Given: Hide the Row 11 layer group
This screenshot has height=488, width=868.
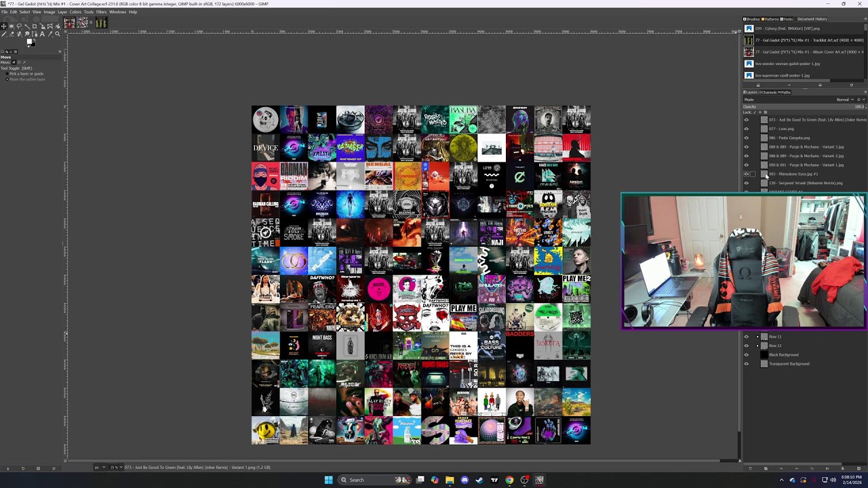Looking at the screenshot, I should coord(747,337).
